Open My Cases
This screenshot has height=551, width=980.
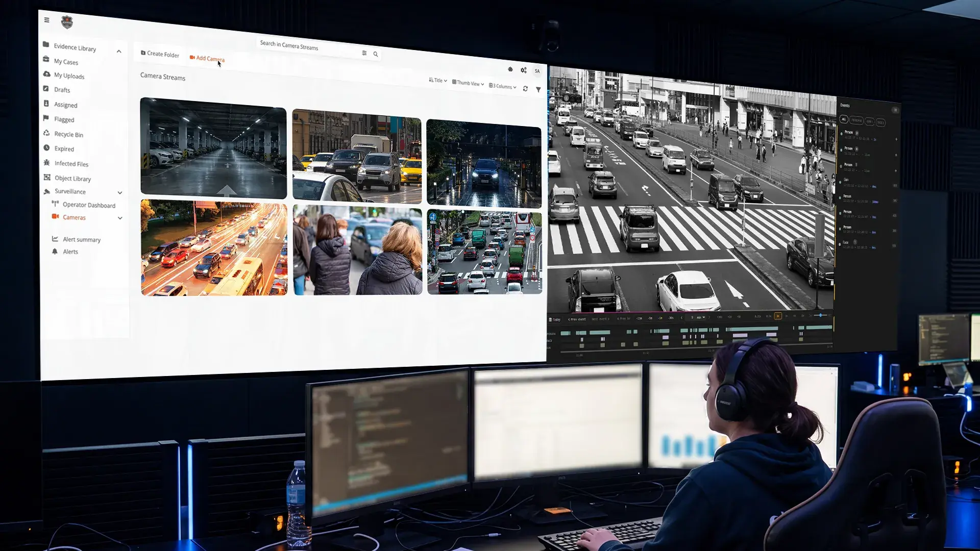[61, 61]
